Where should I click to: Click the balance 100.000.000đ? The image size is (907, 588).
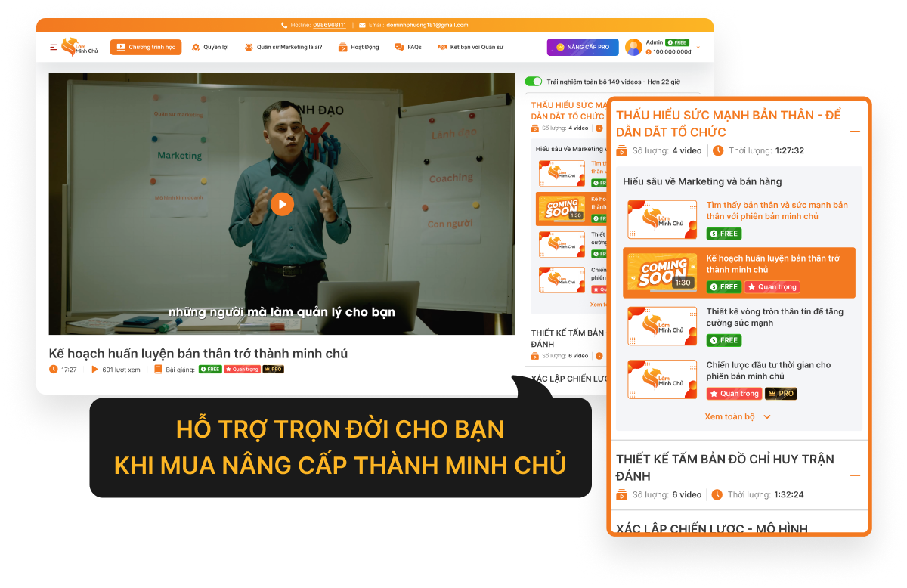[x=672, y=52]
